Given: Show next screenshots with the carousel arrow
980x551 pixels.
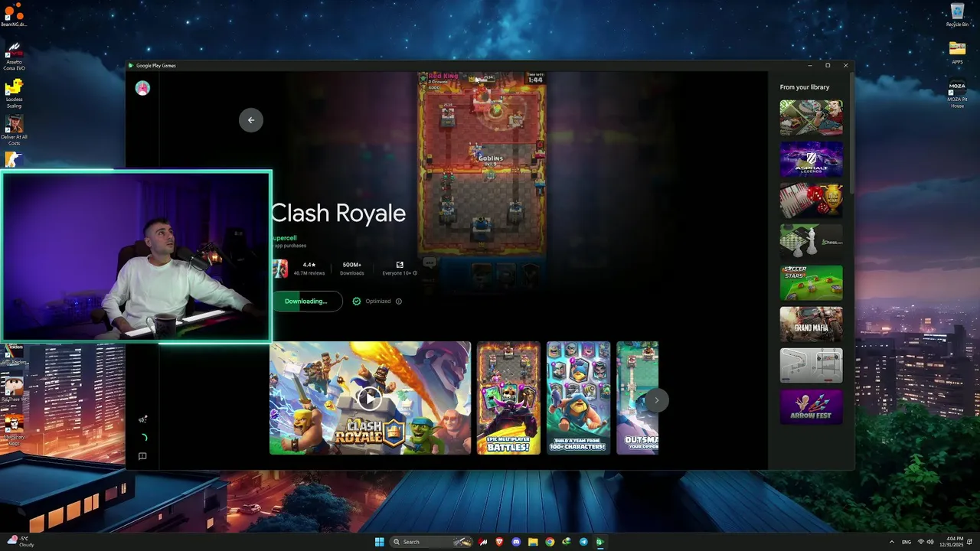Looking at the screenshot, I should [x=656, y=400].
